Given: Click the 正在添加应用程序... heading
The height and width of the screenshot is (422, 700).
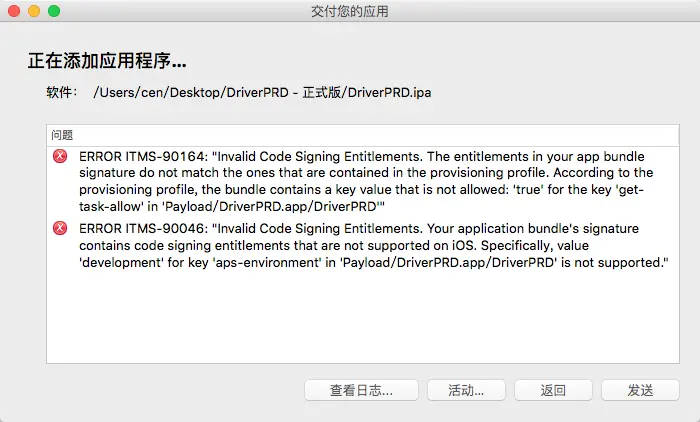Looking at the screenshot, I should pyautogui.click(x=107, y=61).
